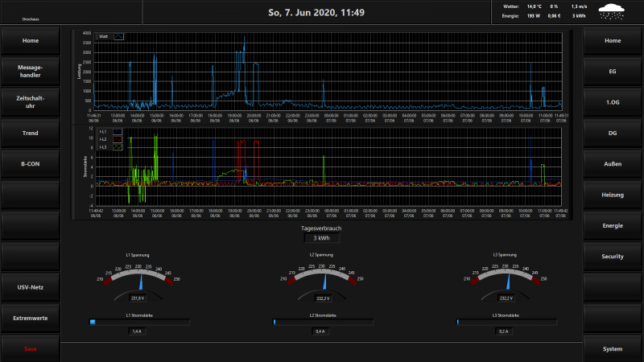Click the 0,06 € cost value
This screenshot has height=362, width=644.
tap(554, 15)
